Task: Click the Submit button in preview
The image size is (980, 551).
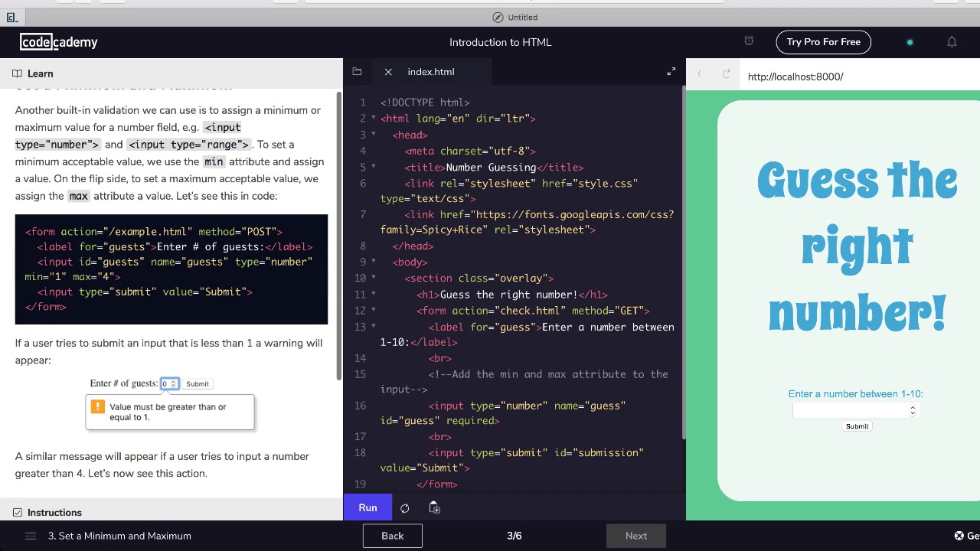Action: point(857,426)
